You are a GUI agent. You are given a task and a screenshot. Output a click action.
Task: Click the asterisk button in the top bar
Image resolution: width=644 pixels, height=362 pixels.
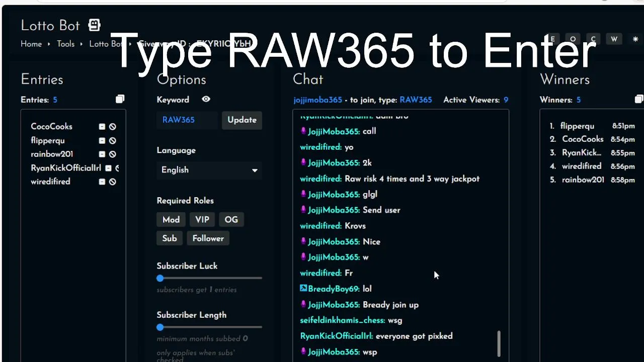click(x=635, y=39)
